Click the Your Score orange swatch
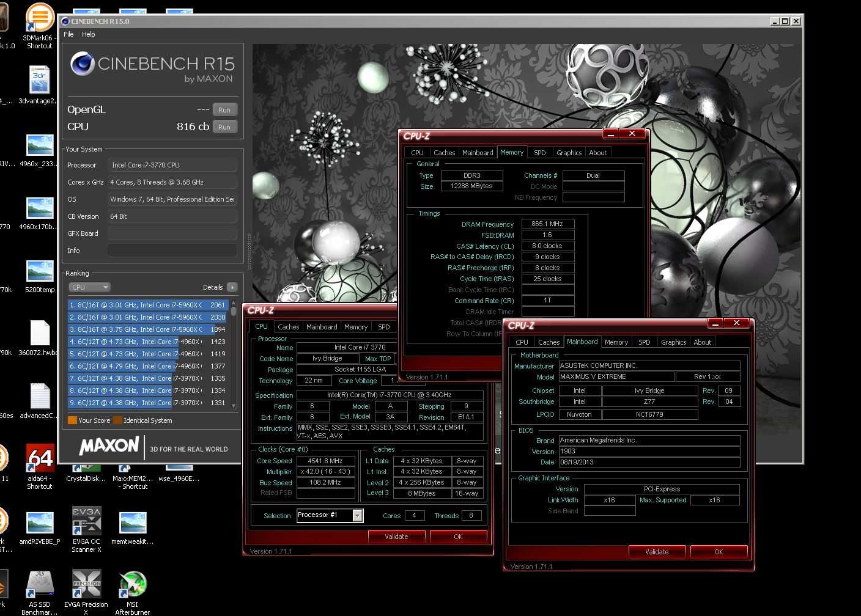861x616 pixels. [x=72, y=420]
